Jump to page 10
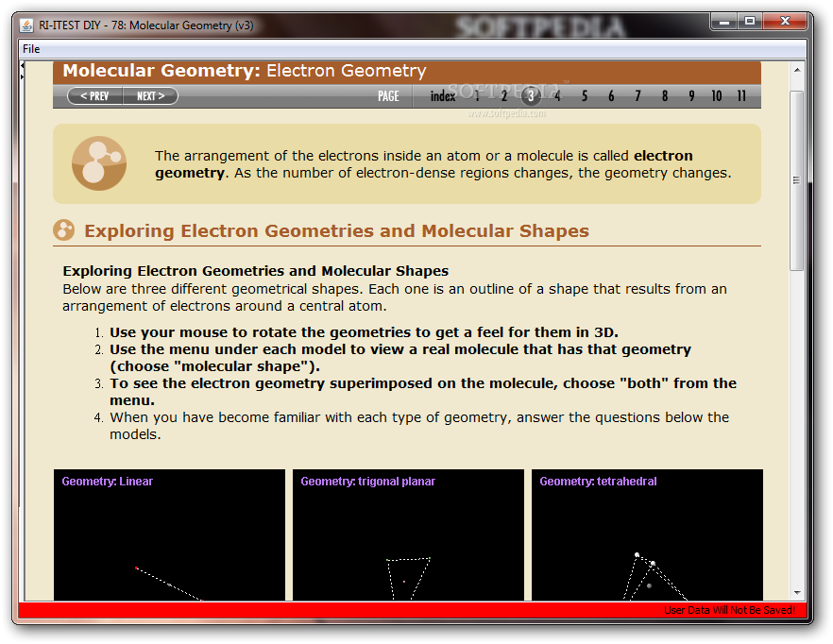 coord(717,96)
